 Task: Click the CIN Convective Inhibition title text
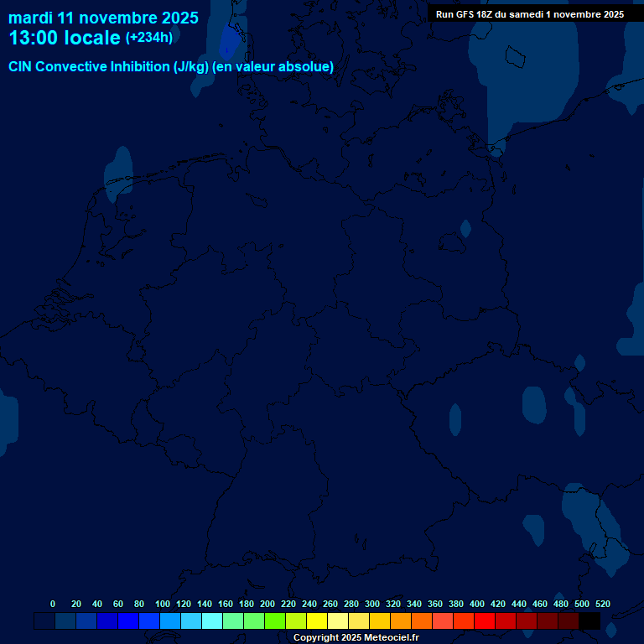(171, 67)
